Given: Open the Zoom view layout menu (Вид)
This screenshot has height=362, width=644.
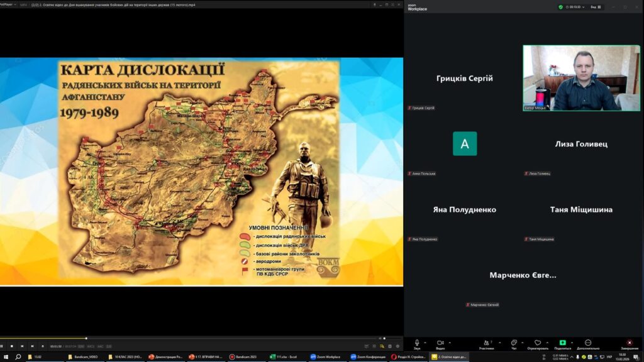Looking at the screenshot, I should (595, 7).
